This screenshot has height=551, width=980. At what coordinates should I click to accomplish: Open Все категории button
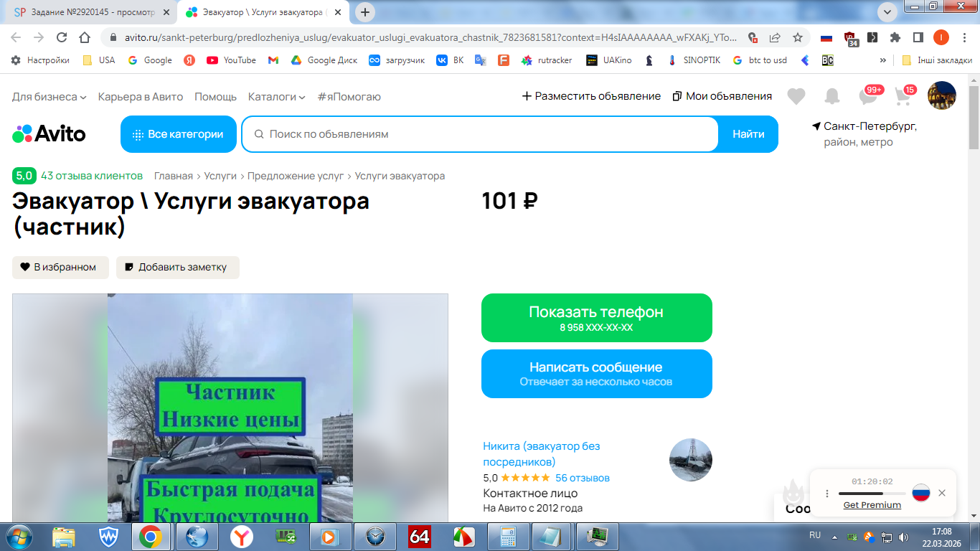pyautogui.click(x=179, y=134)
